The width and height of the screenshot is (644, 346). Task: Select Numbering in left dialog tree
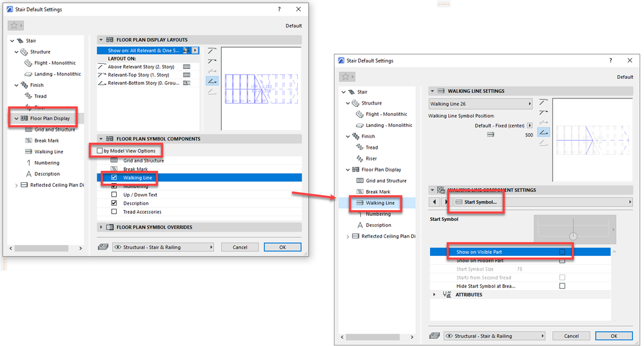coord(46,162)
